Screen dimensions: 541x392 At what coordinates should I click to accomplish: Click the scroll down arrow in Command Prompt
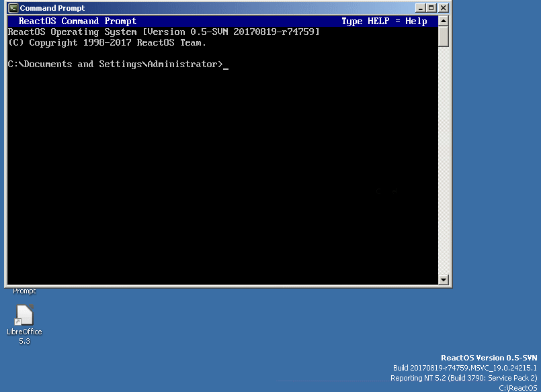coord(444,279)
